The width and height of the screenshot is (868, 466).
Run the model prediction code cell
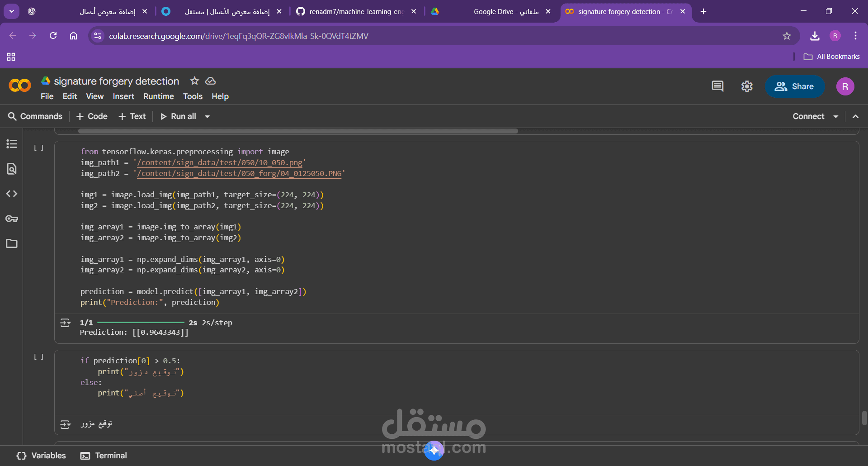pos(39,147)
